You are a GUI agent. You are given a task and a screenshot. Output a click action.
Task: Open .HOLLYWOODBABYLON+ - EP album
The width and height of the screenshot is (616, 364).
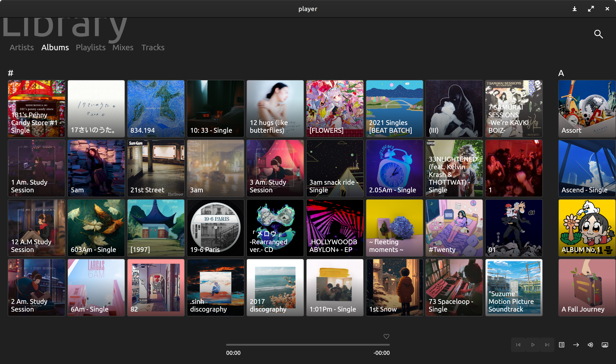click(x=335, y=228)
